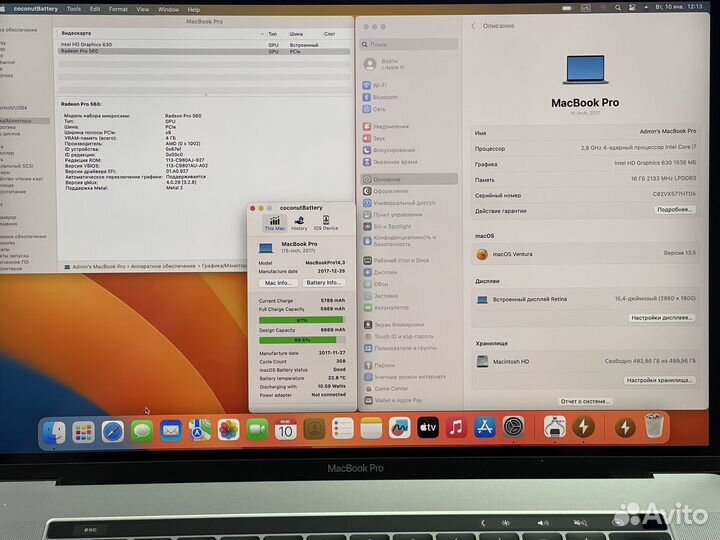Click Подробнее button for warranty coverage
This screenshot has height=540, width=720.
[675, 209]
